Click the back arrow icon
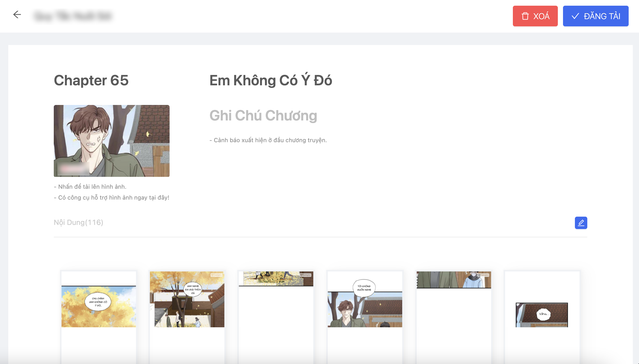 coord(17,14)
